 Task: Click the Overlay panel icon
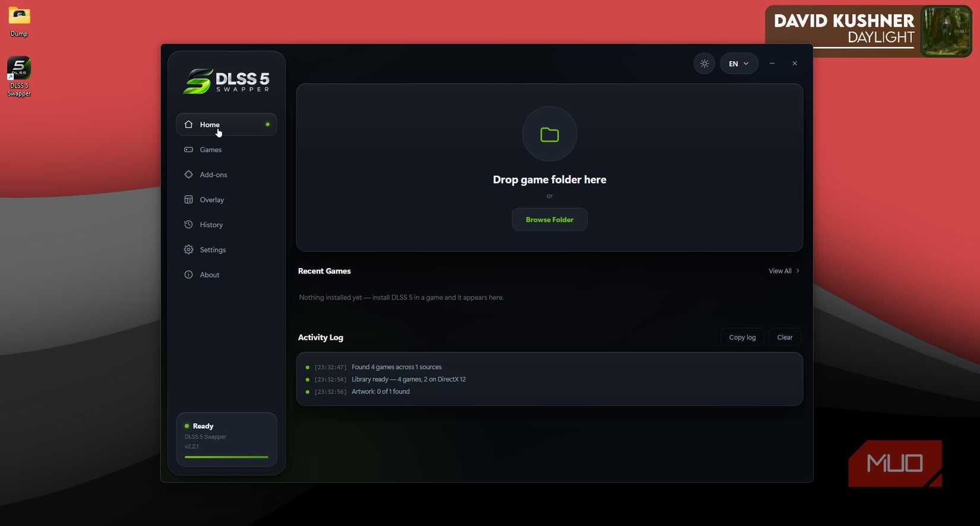(x=188, y=200)
